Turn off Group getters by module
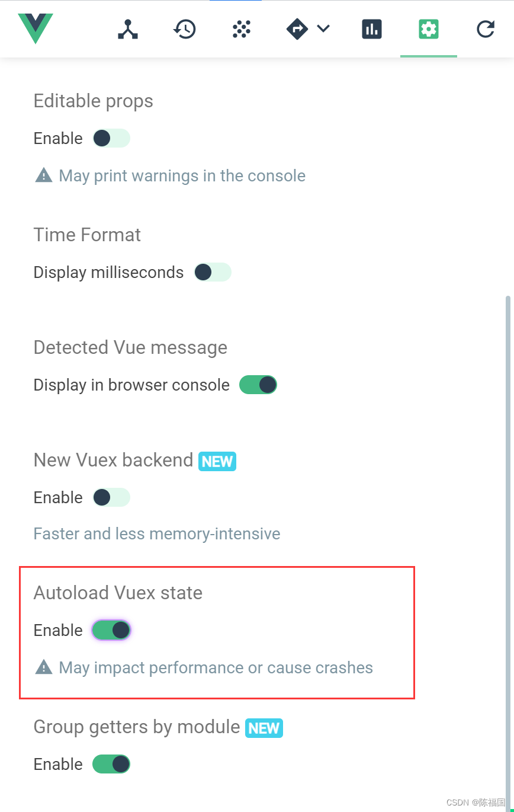The image size is (514, 812). tap(111, 764)
